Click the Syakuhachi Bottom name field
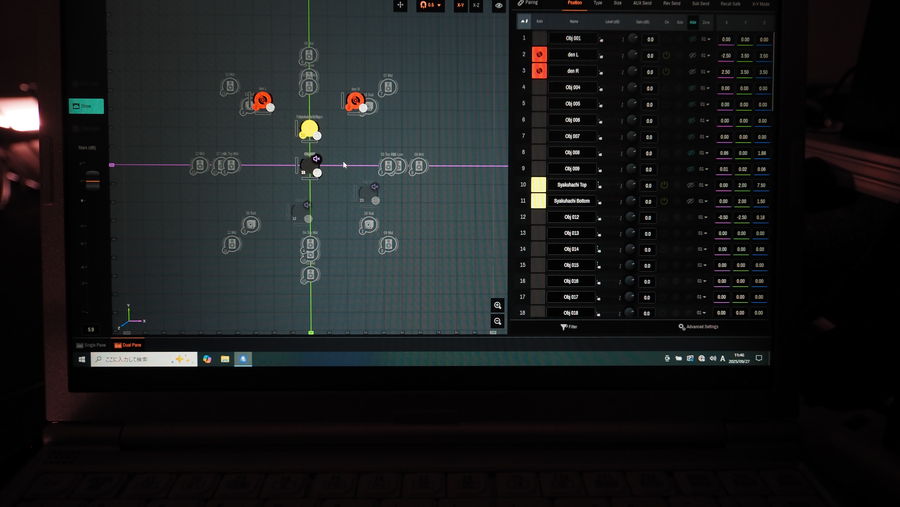This screenshot has width=900, height=507. pyautogui.click(x=573, y=201)
